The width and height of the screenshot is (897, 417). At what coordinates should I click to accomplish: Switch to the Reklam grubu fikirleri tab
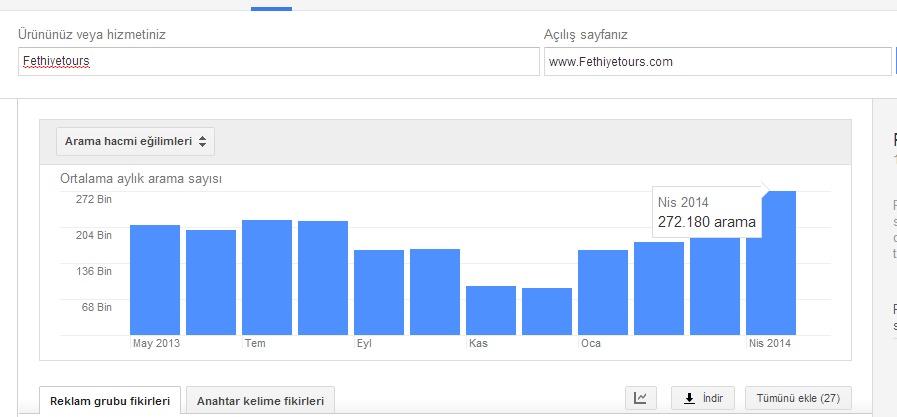(x=110, y=400)
